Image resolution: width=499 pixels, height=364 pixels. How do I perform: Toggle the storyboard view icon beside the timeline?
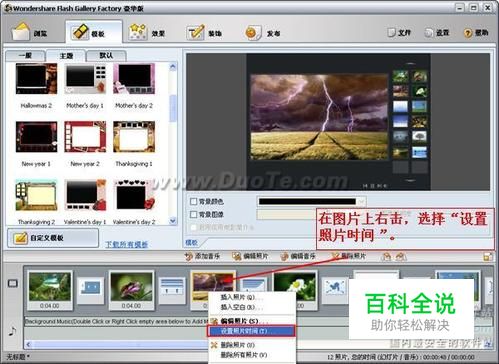13,283
